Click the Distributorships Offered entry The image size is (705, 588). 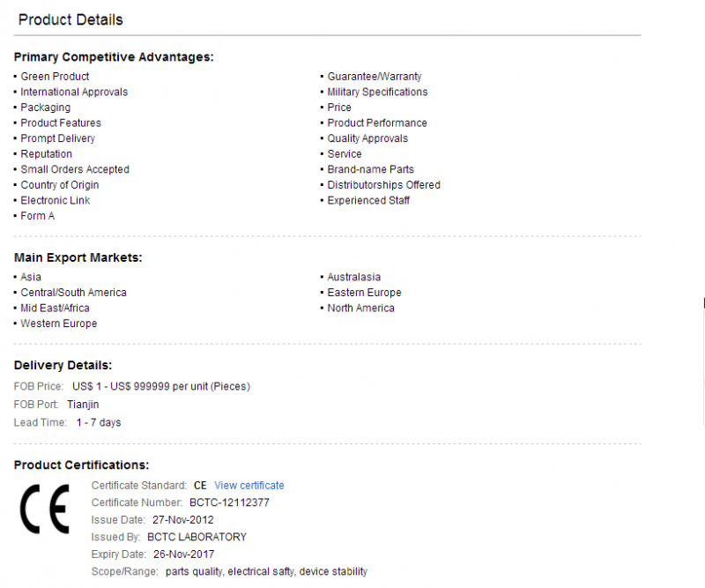pos(383,185)
